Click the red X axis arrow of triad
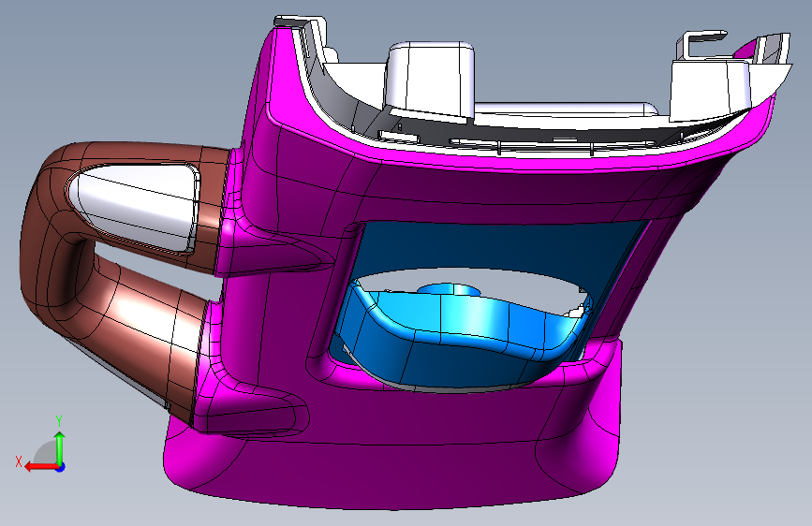 pyautogui.click(x=40, y=467)
